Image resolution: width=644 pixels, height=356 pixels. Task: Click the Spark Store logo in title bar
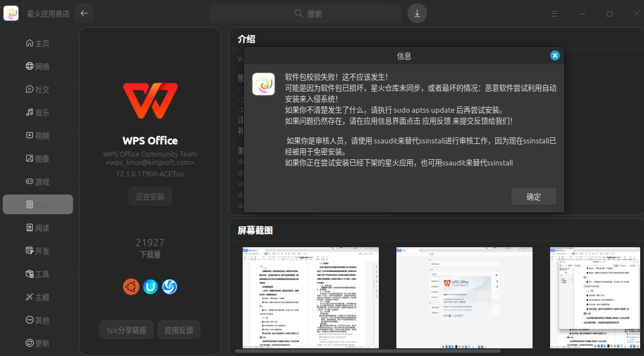pos(11,14)
